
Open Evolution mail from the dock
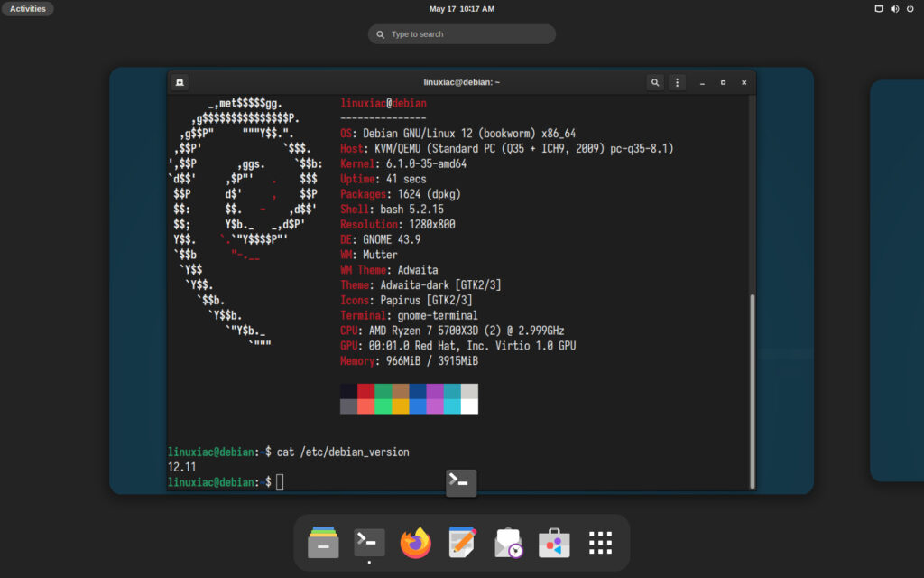(x=508, y=543)
